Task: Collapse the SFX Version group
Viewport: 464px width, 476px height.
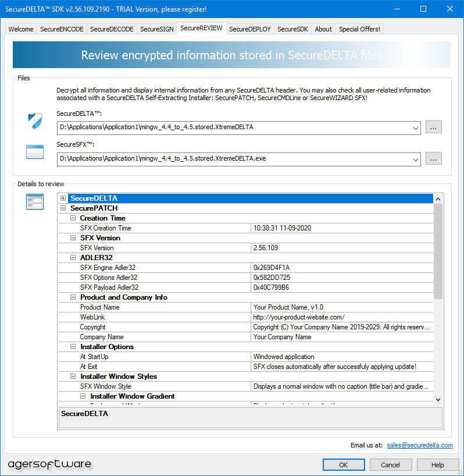Action: tap(73, 237)
